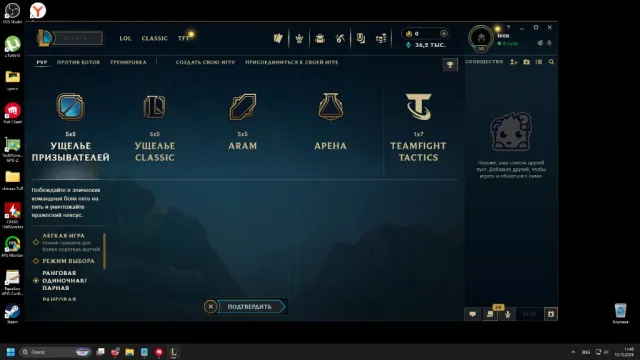The image size is (640, 360).
Task: Show hidden system tray icons
Action: click(x=573, y=352)
